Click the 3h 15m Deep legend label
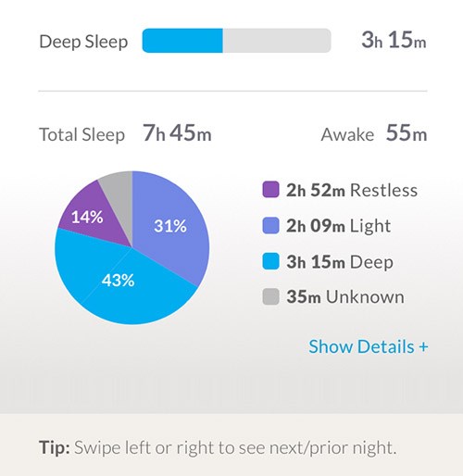This screenshot has height=476, width=463. 340,262
